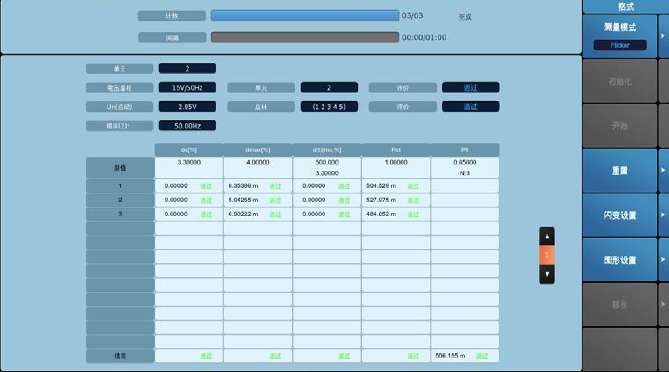Click the Pst value 504.029 m
669x372 pixels.
click(x=381, y=186)
